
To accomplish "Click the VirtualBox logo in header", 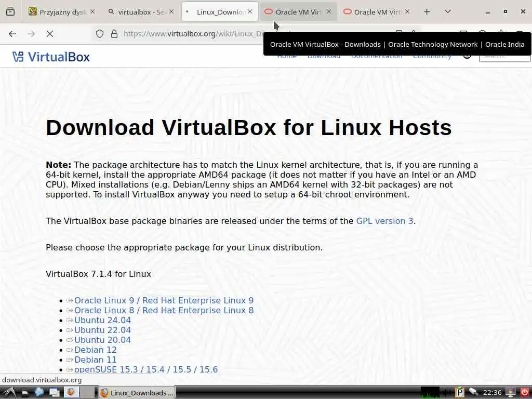I will 51,57.
